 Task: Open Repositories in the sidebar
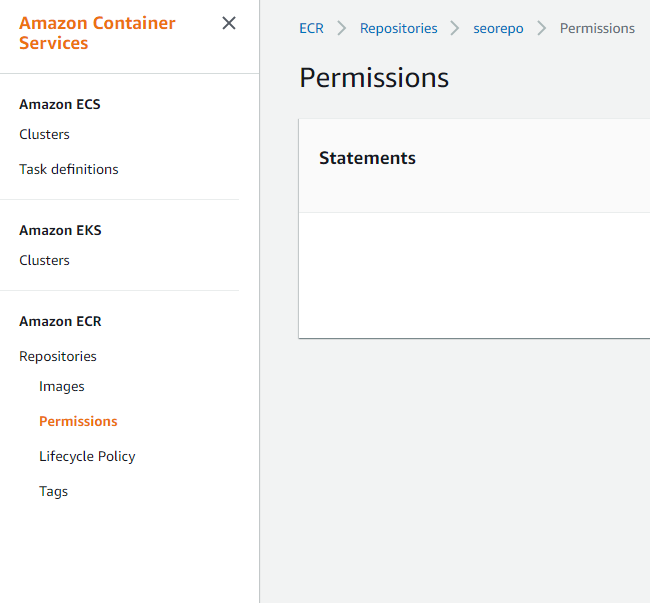pyautogui.click(x=58, y=356)
